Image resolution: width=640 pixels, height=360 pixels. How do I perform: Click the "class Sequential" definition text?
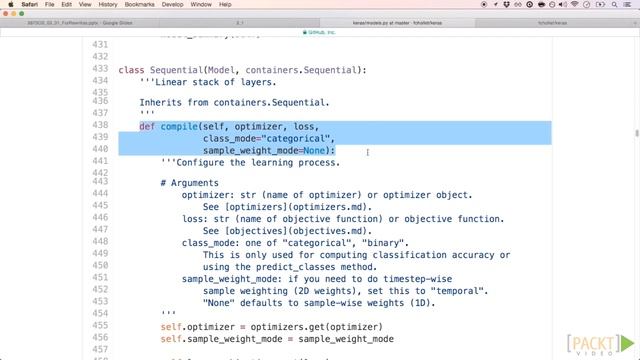click(x=242, y=70)
